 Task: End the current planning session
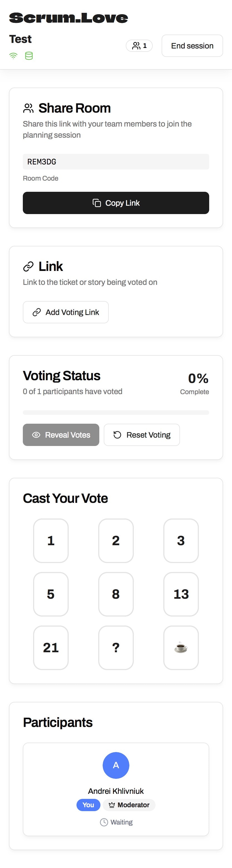192,46
